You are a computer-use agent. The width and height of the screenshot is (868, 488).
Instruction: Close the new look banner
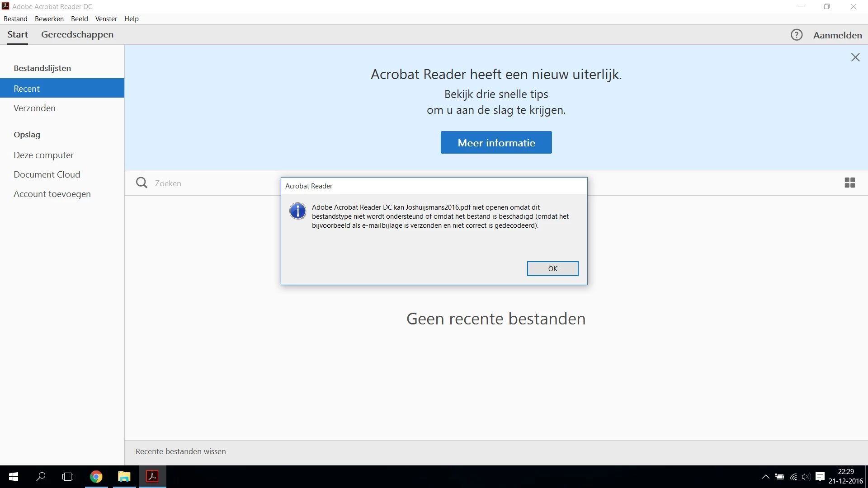tap(855, 57)
